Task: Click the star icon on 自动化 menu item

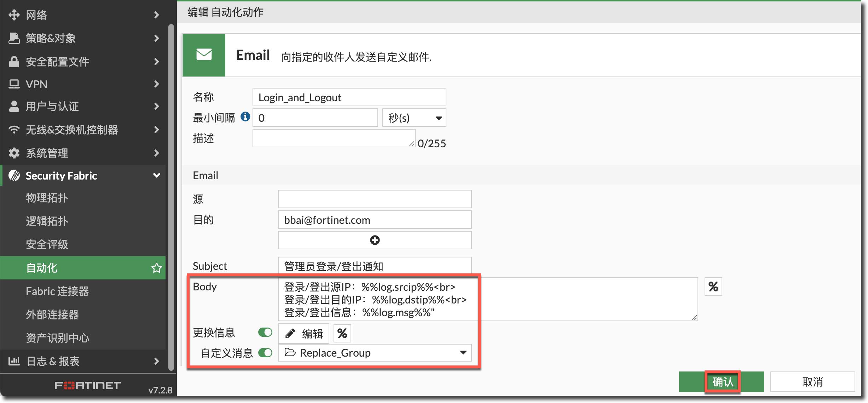Action: (156, 268)
